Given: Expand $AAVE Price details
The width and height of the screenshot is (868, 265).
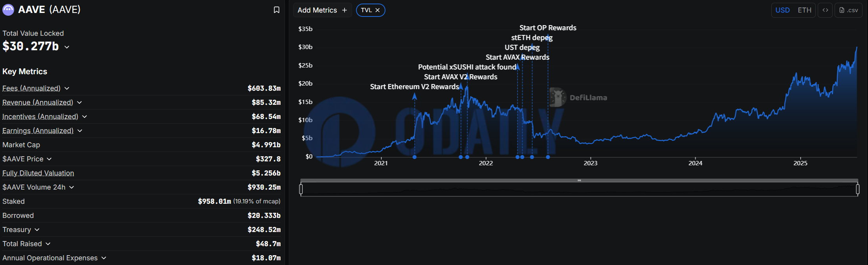Looking at the screenshot, I should (49, 159).
